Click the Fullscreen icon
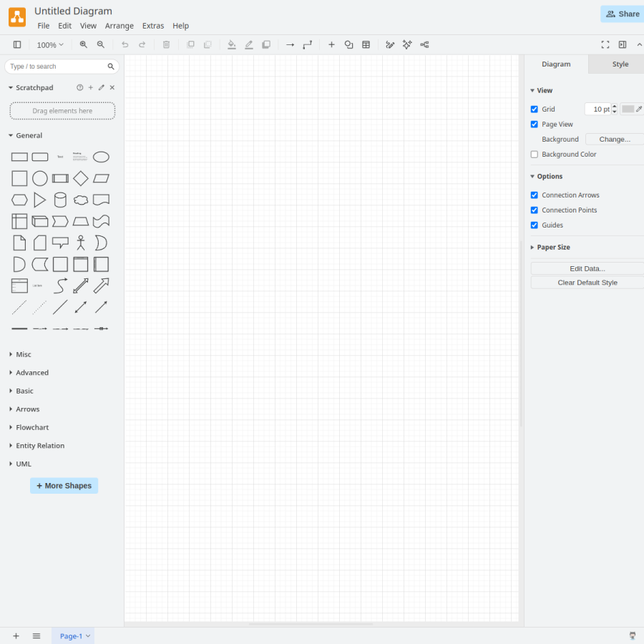The image size is (644, 644). click(x=605, y=45)
